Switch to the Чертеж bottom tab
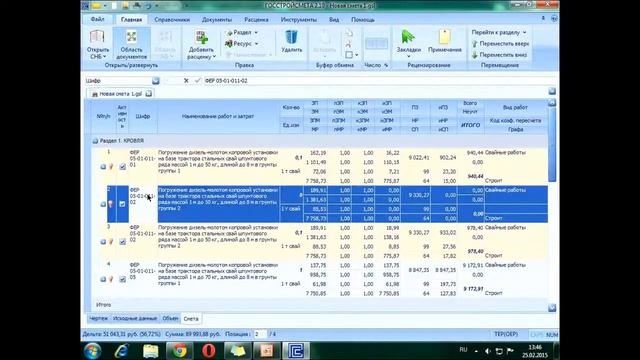The image size is (640, 360). pyautogui.click(x=98, y=318)
